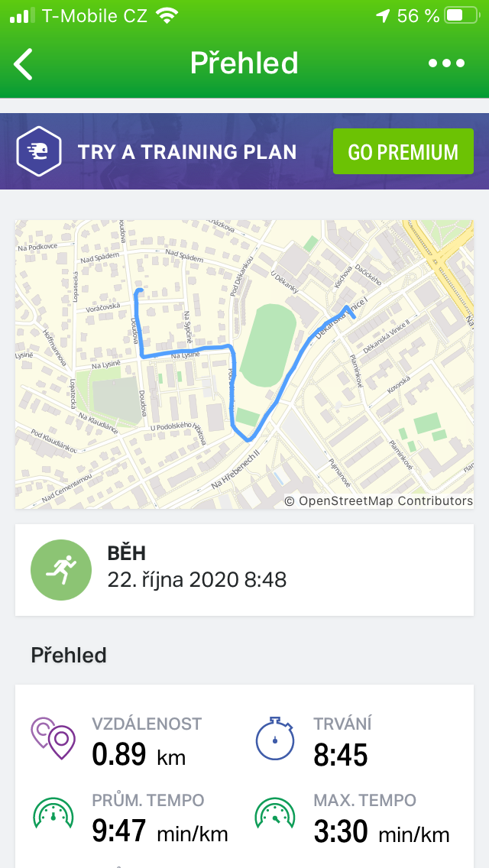Tap the Běh activity date row
Viewport: 489px width, 868px height.
pyautogui.click(x=197, y=580)
